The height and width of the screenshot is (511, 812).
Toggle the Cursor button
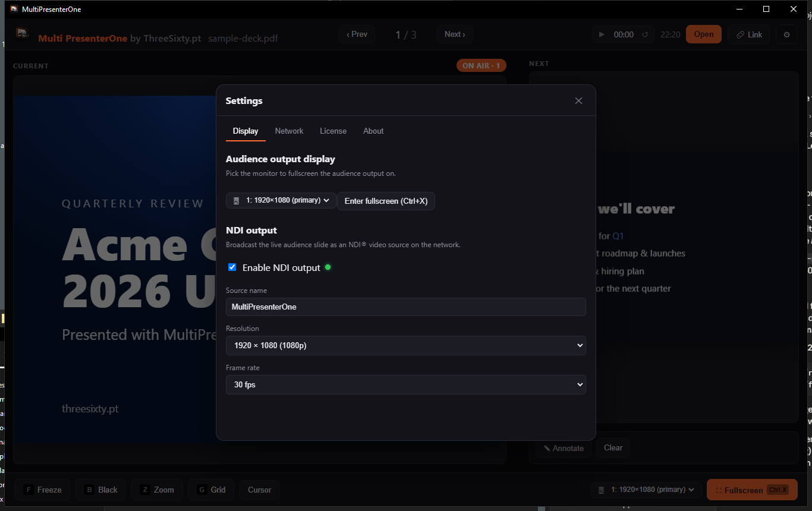click(259, 490)
